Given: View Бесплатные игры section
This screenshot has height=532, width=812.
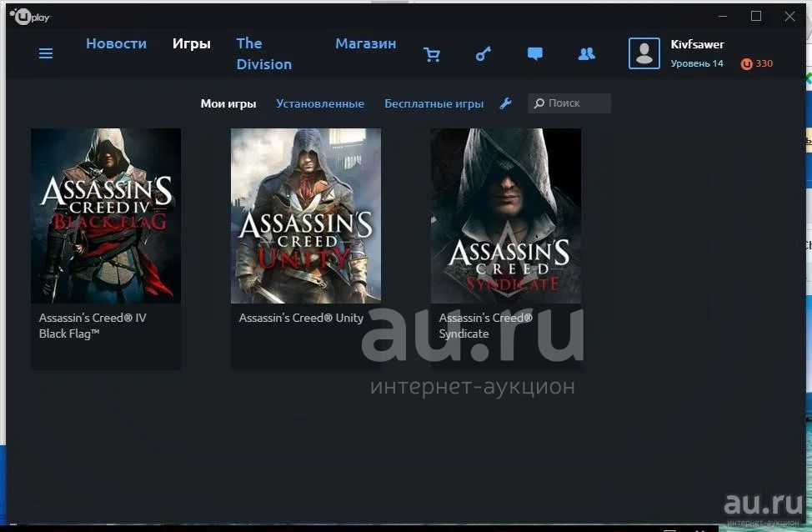Looking at the screenshot, I should 434,103.
